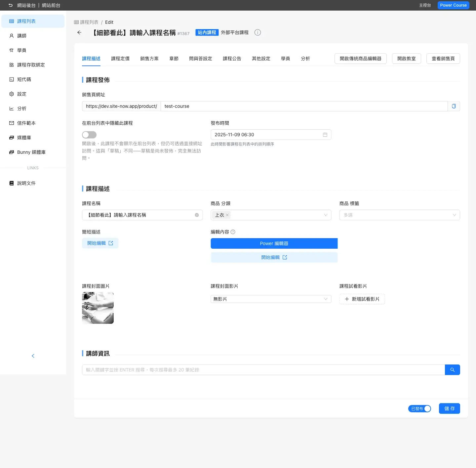Switch to the 課程公告 tab
This screenshot has width=476, height=468.
tap(232, 59)
